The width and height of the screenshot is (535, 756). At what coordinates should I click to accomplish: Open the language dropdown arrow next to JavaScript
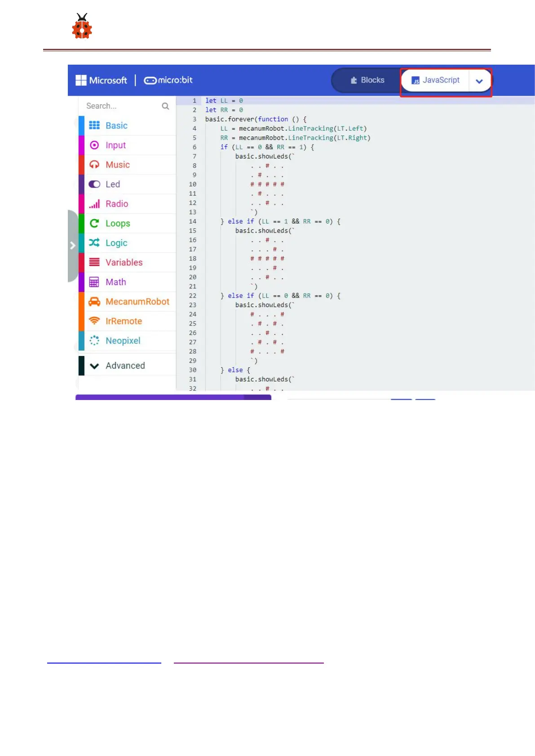click(x=479, y=81)
